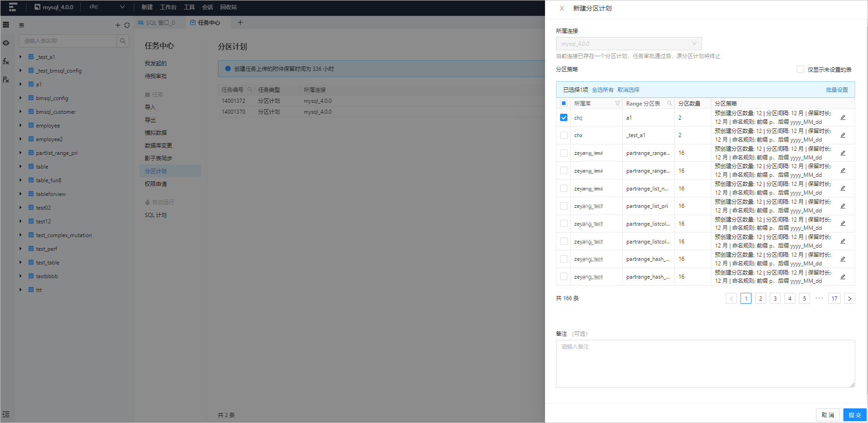This screenshot has width=868, height=423.
Task: Go to page 17
Action: click(835, 299)
